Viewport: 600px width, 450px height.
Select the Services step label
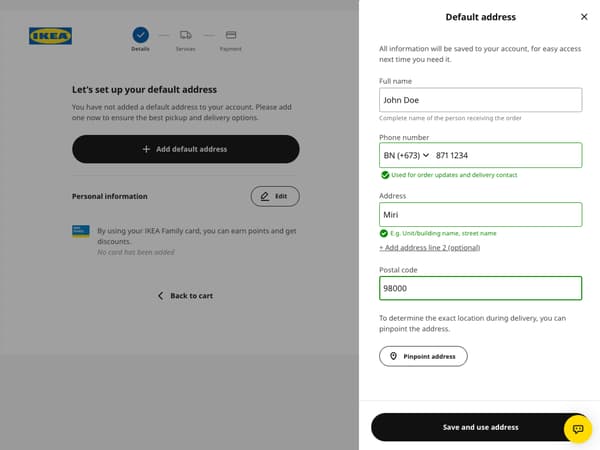click(x=186, y=49)
